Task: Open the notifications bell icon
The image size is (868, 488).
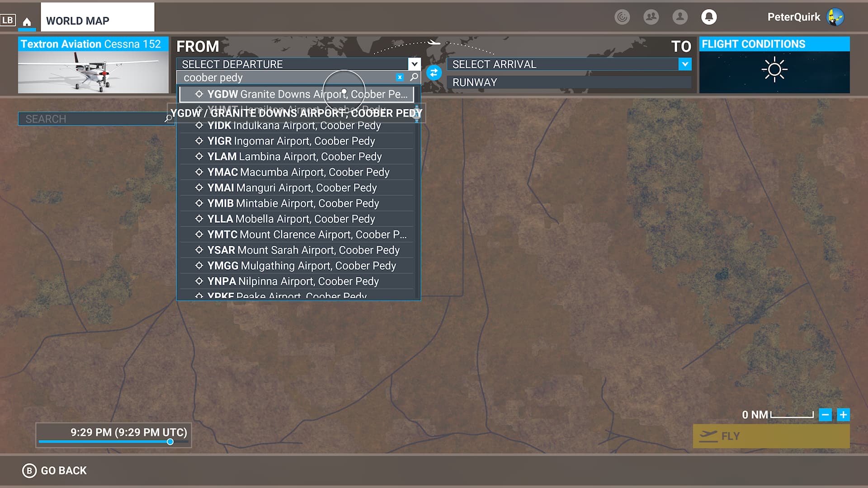Action: pos(708,17)
